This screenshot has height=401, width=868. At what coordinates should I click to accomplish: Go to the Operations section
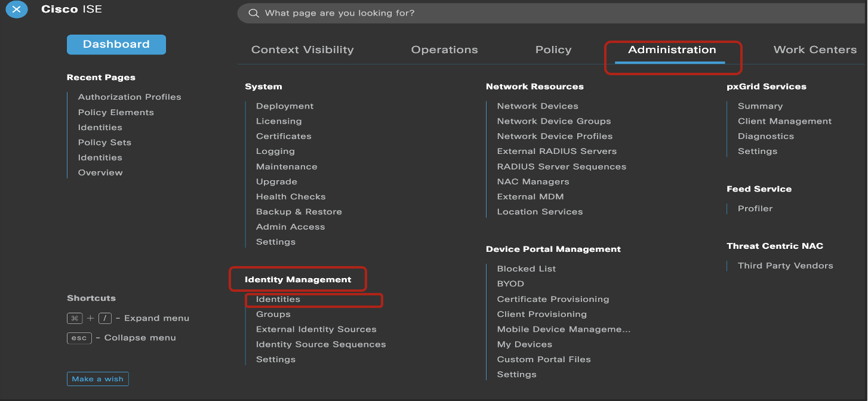tap(444, 50)
